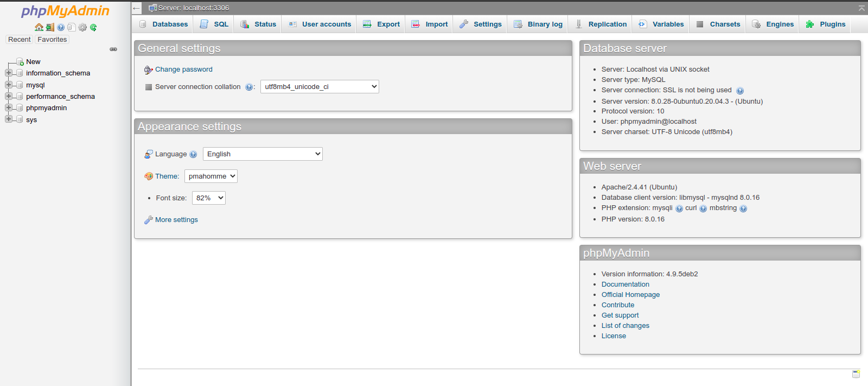Viewport: 868px width, 386px height.
Task: Show the Favorites tables list
Action: (52, 40)
